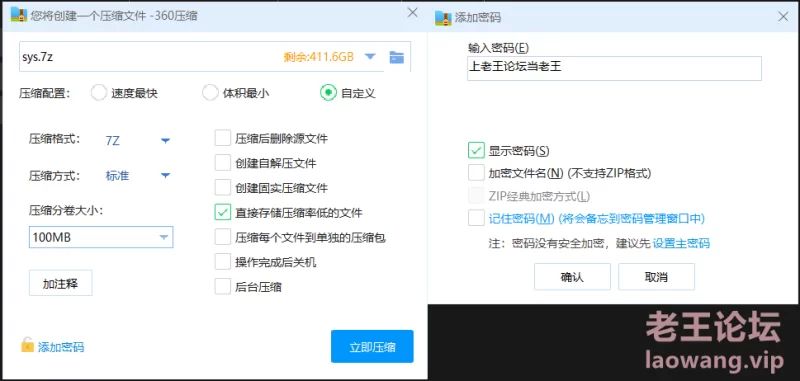
Task: Uncheck 显示密码 in password dialog
Action: pos(476,150)
